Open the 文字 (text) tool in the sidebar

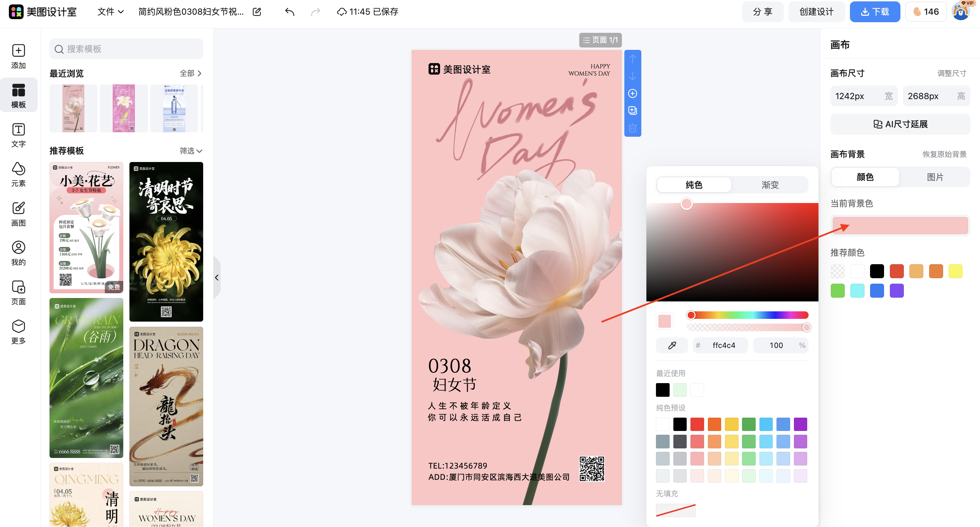(18, 135)
